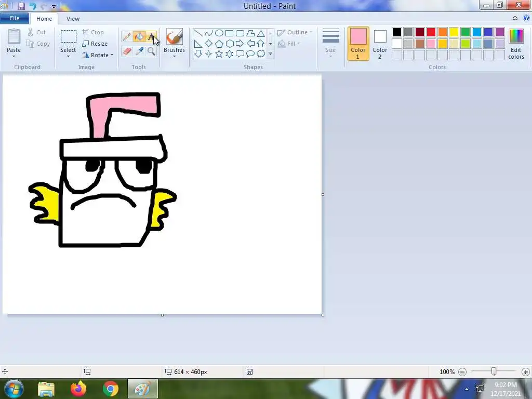Image resolution: width=532 pixels, height=399 pixels.
Task: Choose the Rectangle shape
Action: 229,33
